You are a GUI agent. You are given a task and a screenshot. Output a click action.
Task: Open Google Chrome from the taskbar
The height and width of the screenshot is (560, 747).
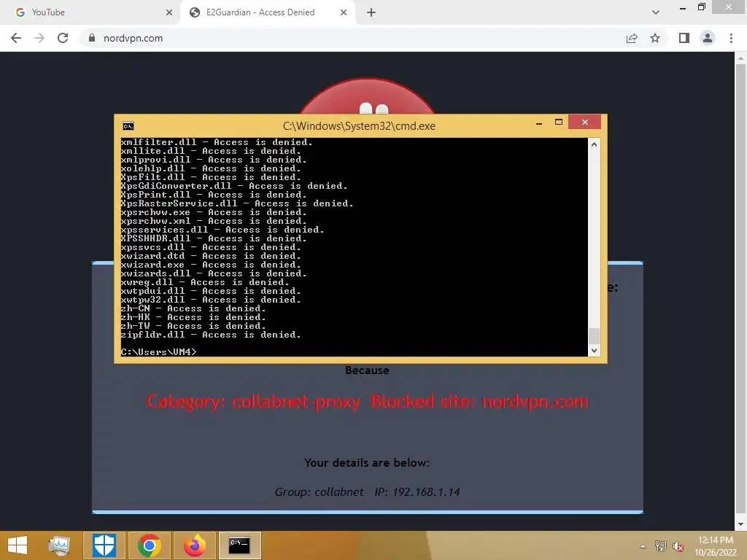[149, 545]
